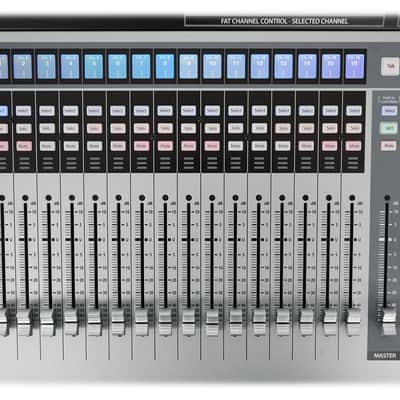
Task: Tap the channel 2 scribble strip display
Action: 23,67
